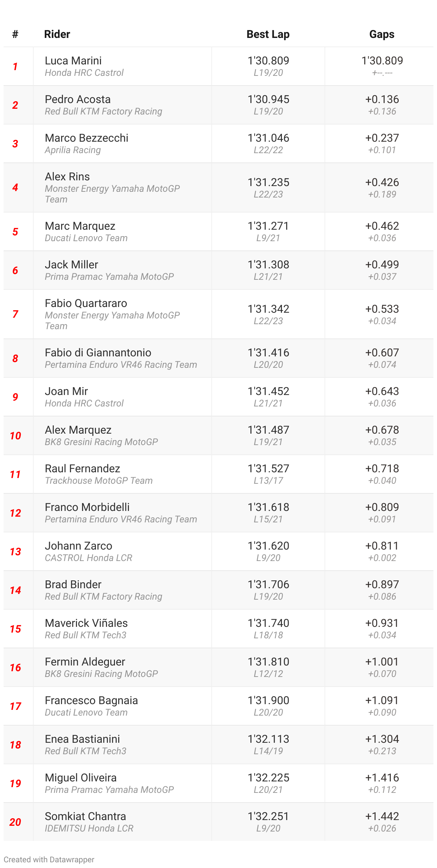Viewport: 437px width, 868px height.
Task: Click Maverick Viñales' rider name
Action: [86, 623]
